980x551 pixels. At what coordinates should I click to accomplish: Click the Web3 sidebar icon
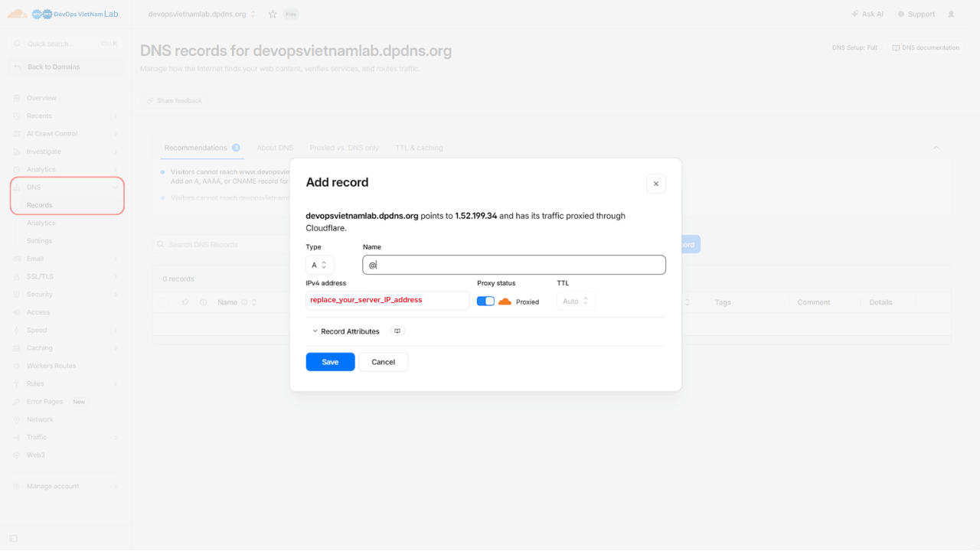[x=17, y=455]
